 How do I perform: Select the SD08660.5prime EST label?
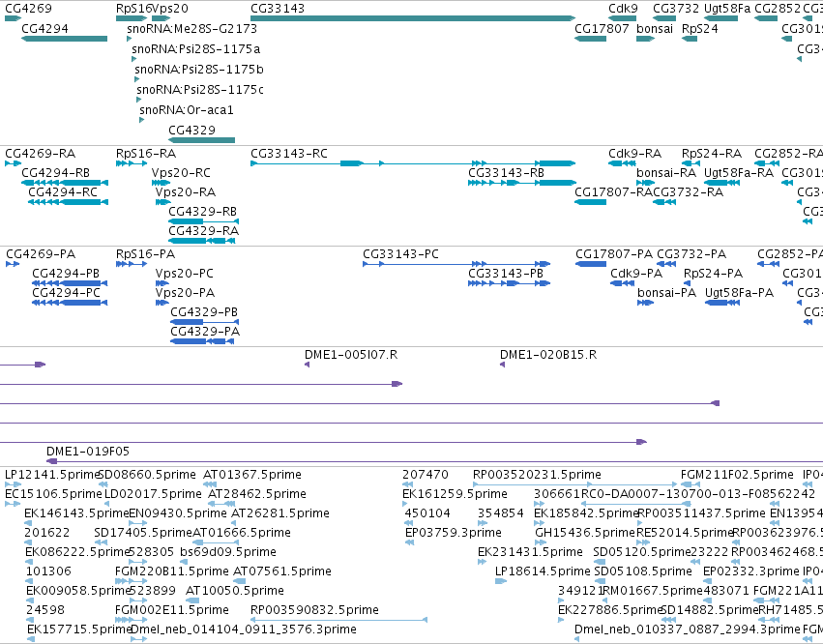click(x=147, y=475)
